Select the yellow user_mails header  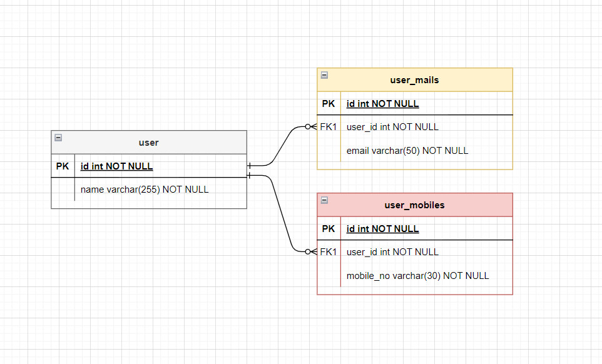(414, 80)
